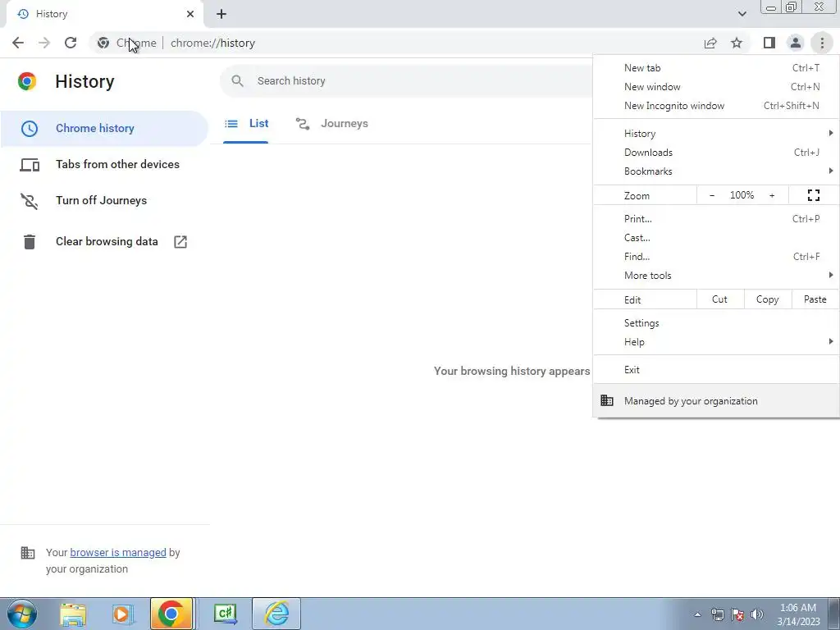Select Turn off Journeys
Screen dimensions: 840x630
pos(104,200)
